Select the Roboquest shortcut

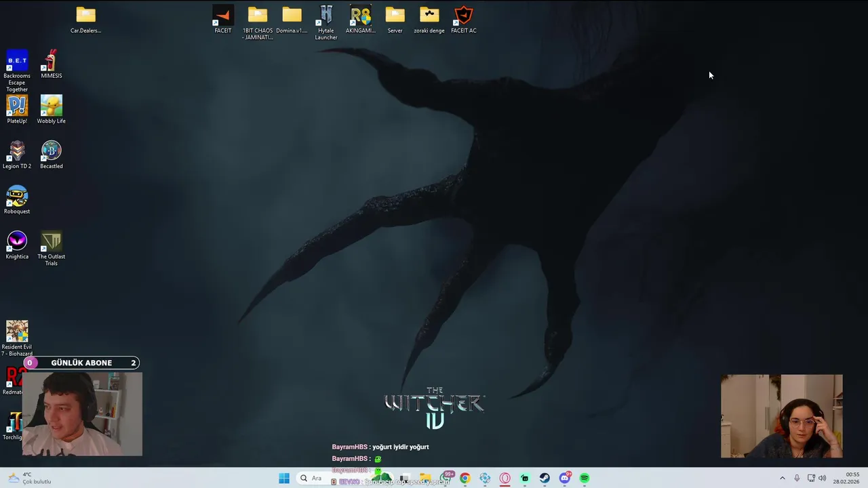[x=17, y=200]
